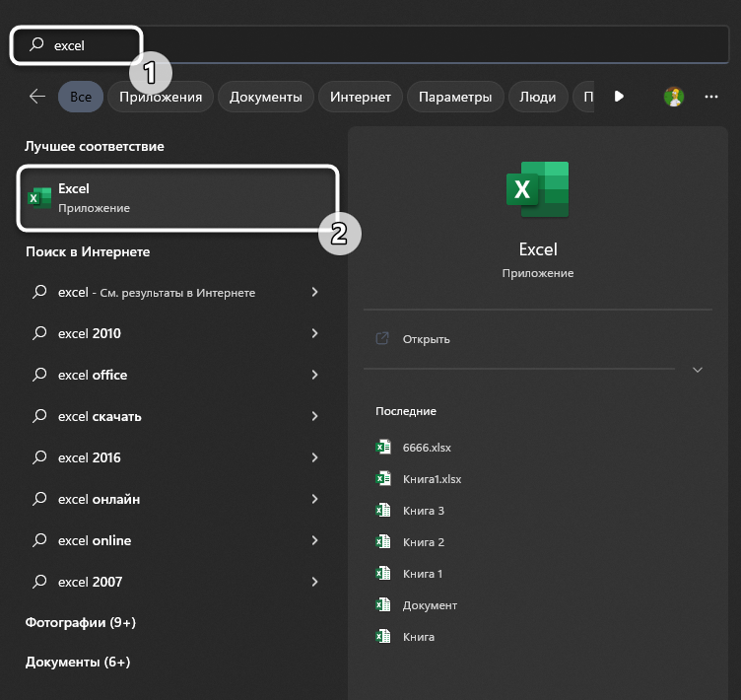Viewport: 741px width, 700px height.
Task: Open recent workbook 'Книга 1'
Action: click(x=423, y=574)
